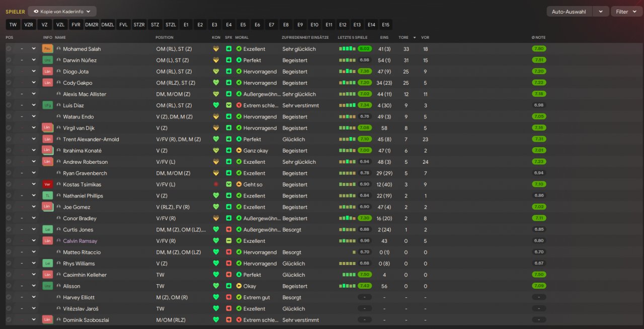Select the E1 substitute slot tab

point(186,24)
